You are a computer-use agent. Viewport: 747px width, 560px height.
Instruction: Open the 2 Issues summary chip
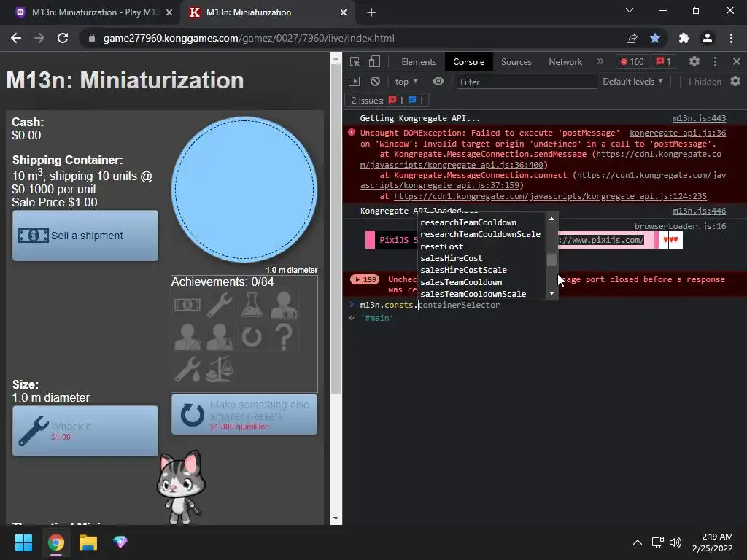[387, 101]
